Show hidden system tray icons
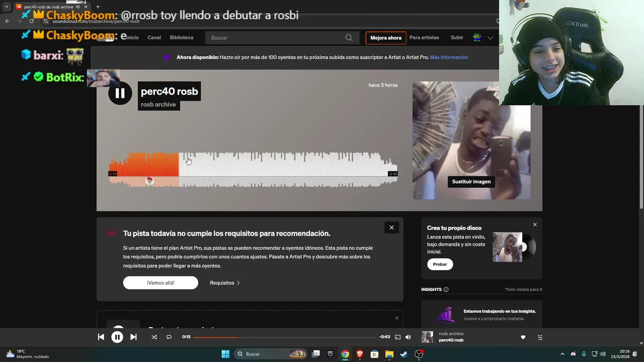The height and width of the screenshot is (362, 644). tap(562, 354)
